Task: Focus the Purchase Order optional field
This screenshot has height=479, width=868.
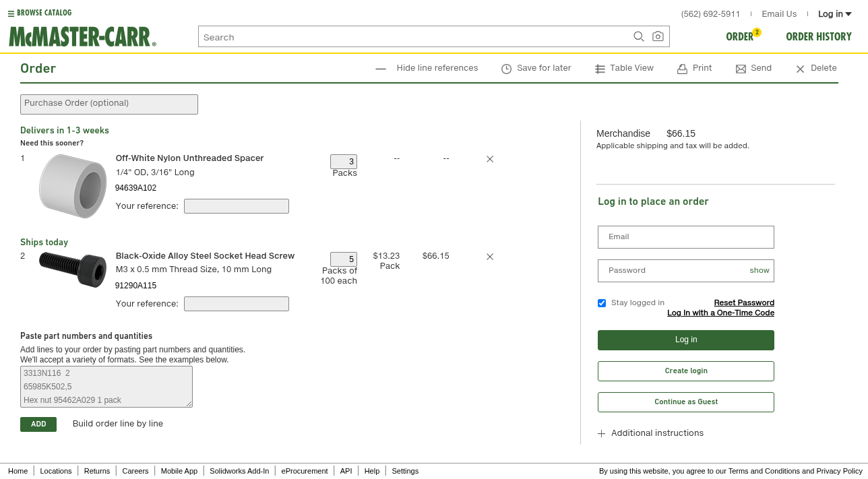Action: click(109, 104)
